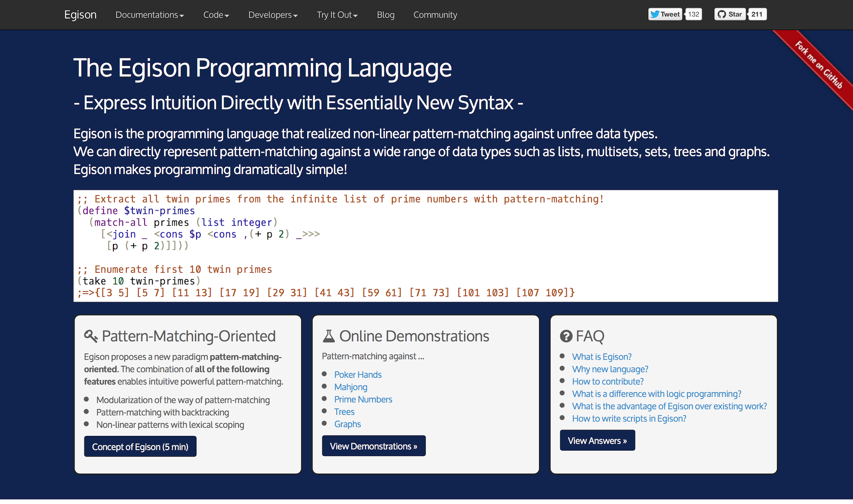Click the Twitter bird icon

click(655, 14)
